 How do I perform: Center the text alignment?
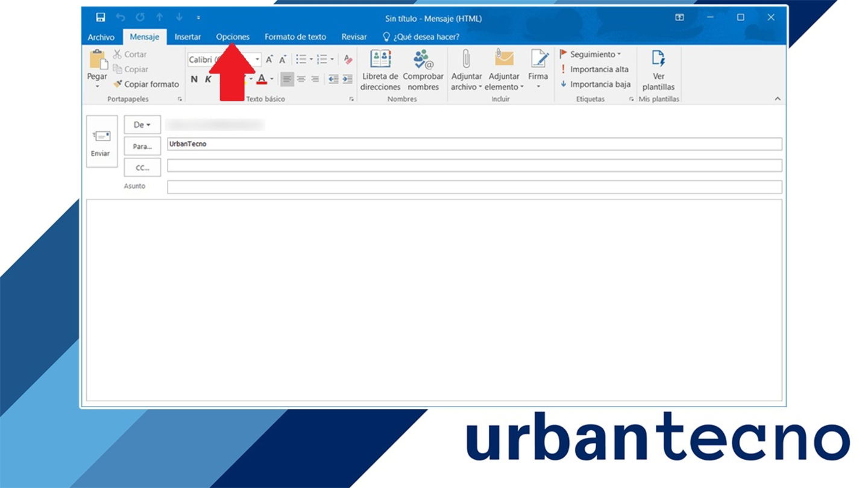coord(301,79)
